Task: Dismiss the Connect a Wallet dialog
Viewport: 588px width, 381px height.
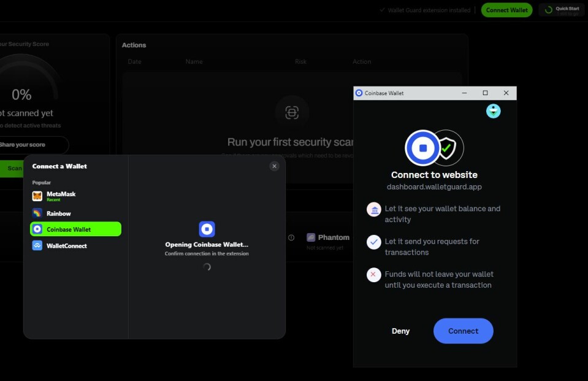Action: tap(275, 166)
